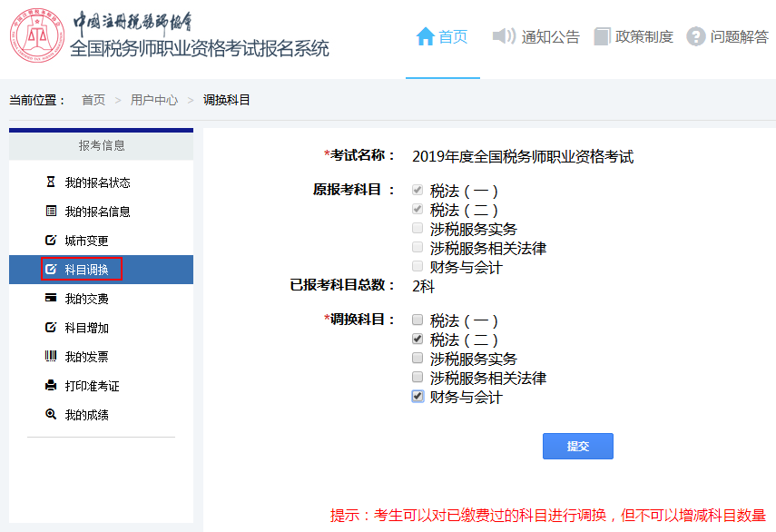Open the 政策制度 navigation item

645,37
